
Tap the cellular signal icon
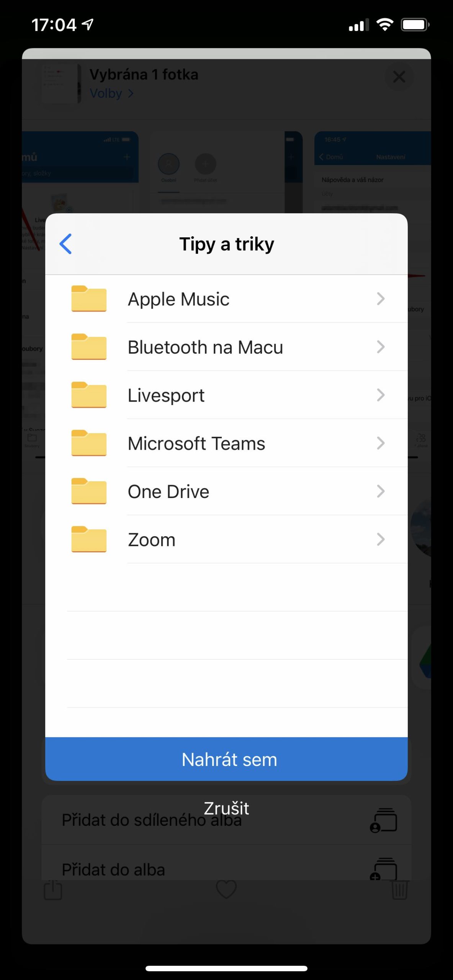click(x=359, y=25)
